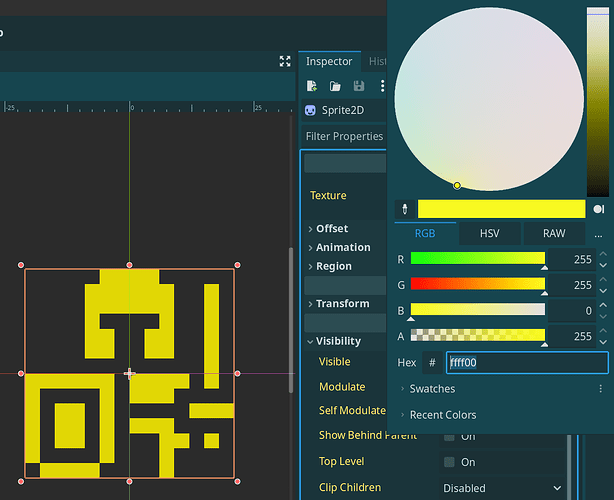This screenshot has width=614, height=500.
Task: Click the G green channel slider
Action: pyautogui.click(x=478, y=284)
